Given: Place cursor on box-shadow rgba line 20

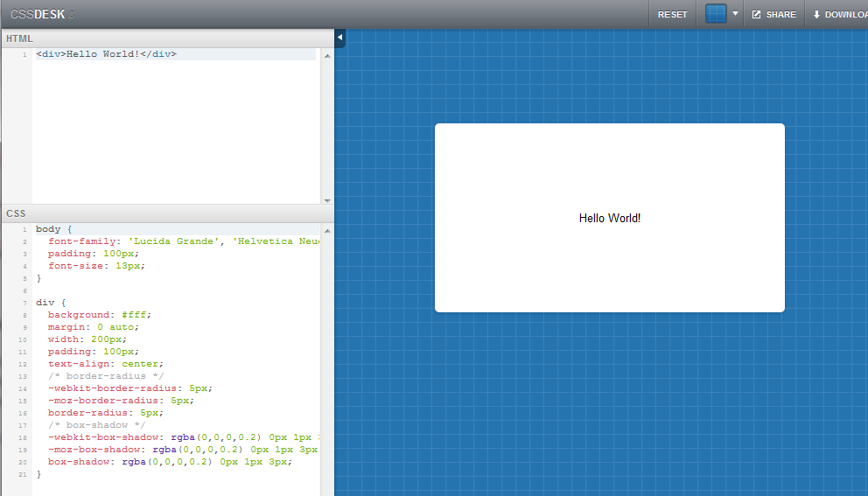Looking at the screenshot, I should point(170,462).
